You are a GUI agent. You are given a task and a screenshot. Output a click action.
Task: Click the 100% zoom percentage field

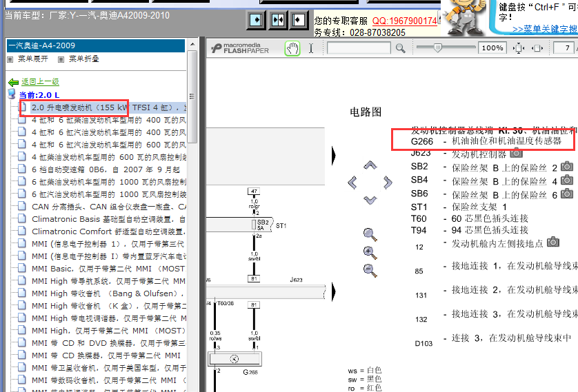click(x=492, y=48)
